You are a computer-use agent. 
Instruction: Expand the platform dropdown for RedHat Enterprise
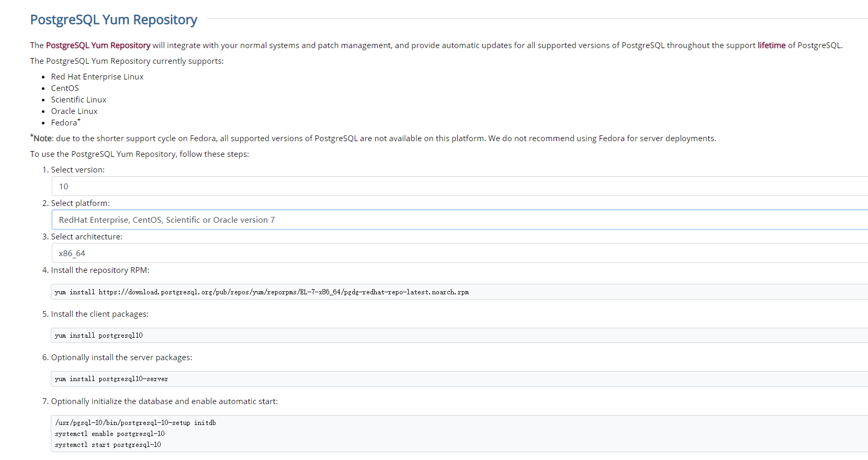pyautogui.click(x=460, y=220)
